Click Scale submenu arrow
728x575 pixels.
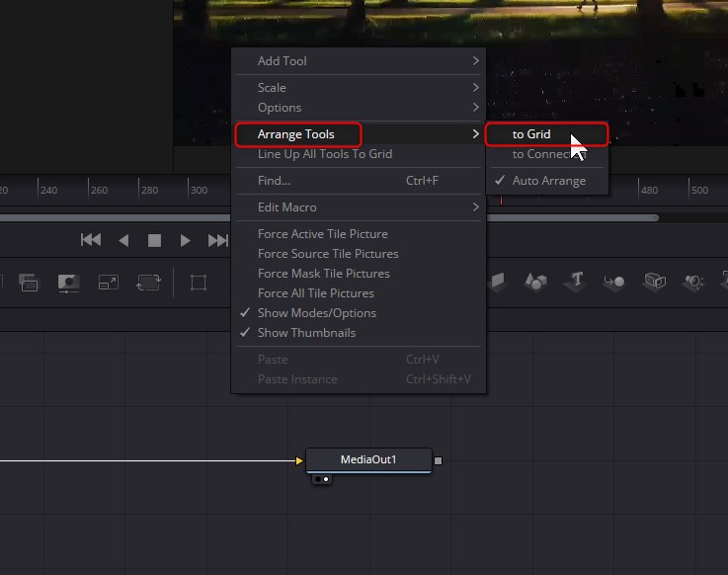(475, 87)
